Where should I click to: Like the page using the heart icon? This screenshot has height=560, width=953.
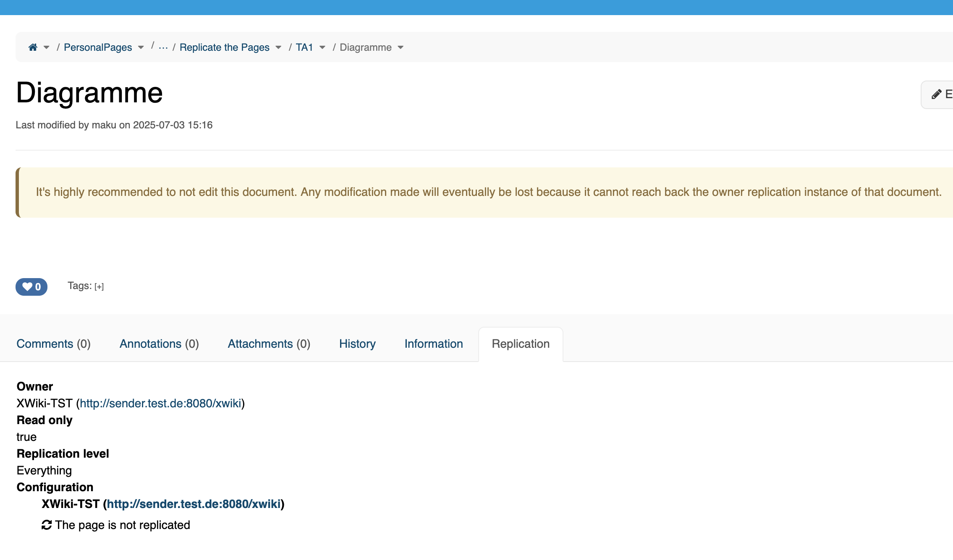(27, 287)
